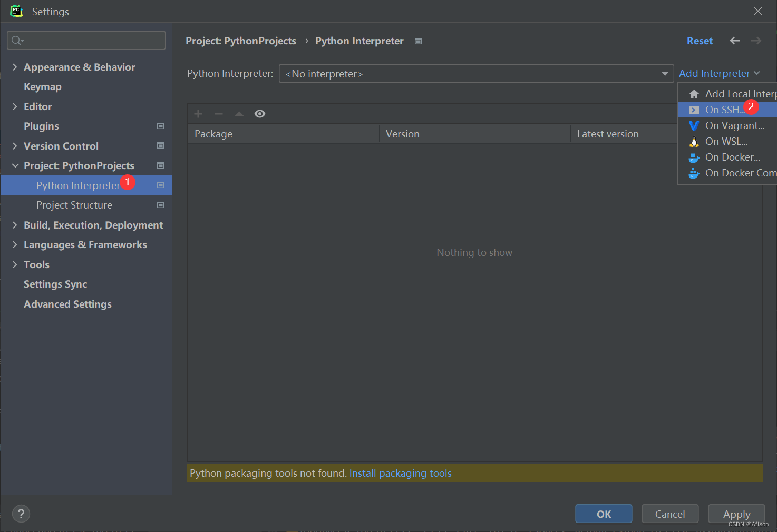Expand Appearance & Behavior section

click(15, 67)
